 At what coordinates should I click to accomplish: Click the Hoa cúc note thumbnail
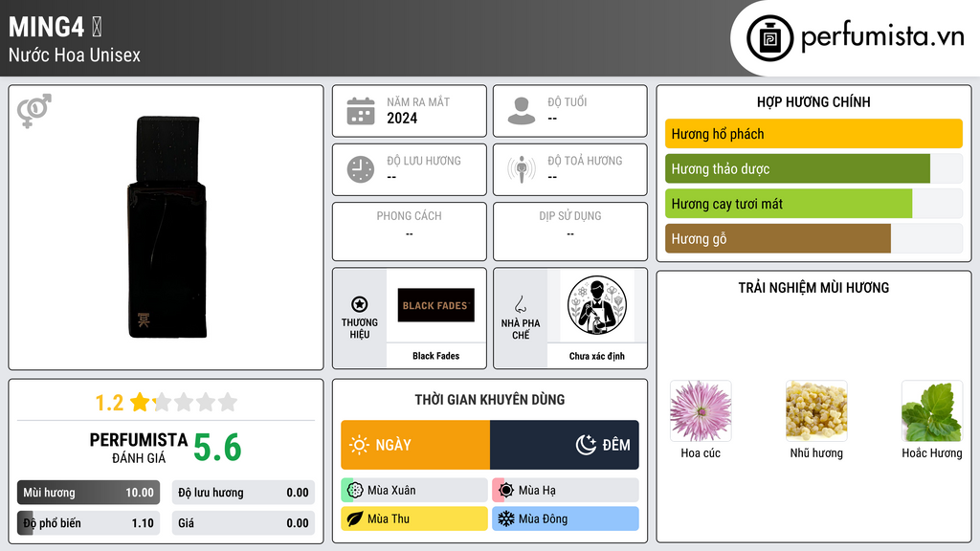point(701,411)
